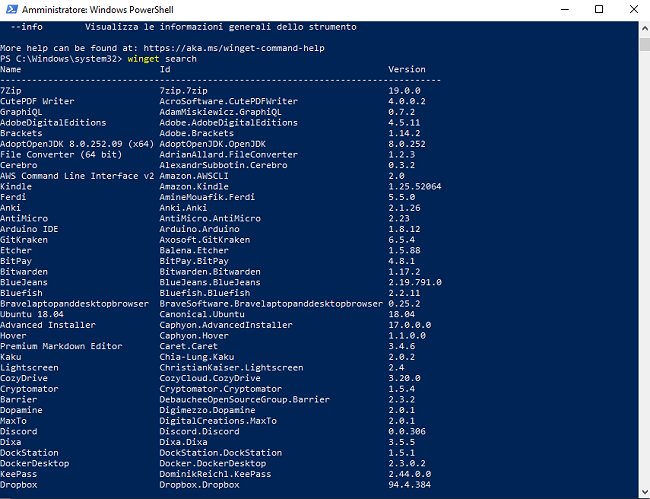This screenshot has width=650, height=499.
Task: Click 'ChristianKaiser.Lightscreen' Id
Action: coord(231,368)
